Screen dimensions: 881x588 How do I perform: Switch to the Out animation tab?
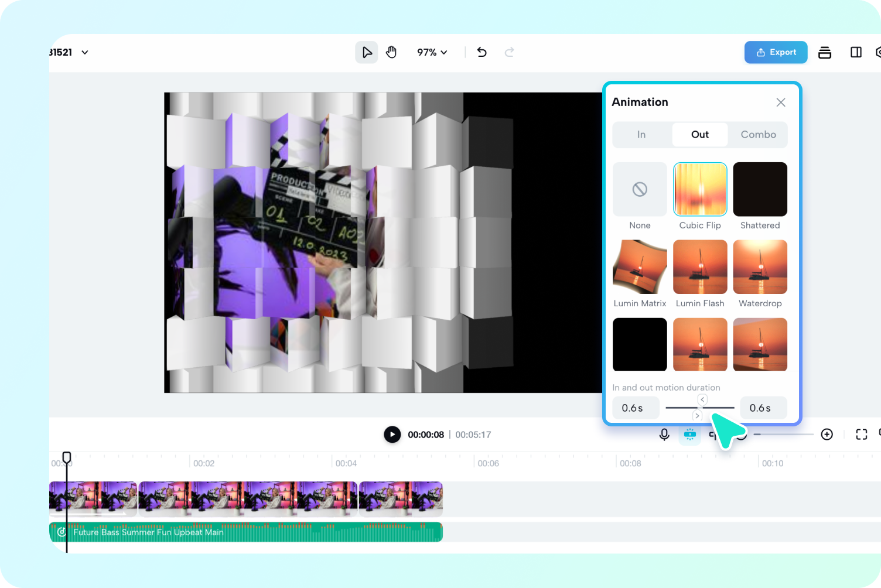click(699, 134)
